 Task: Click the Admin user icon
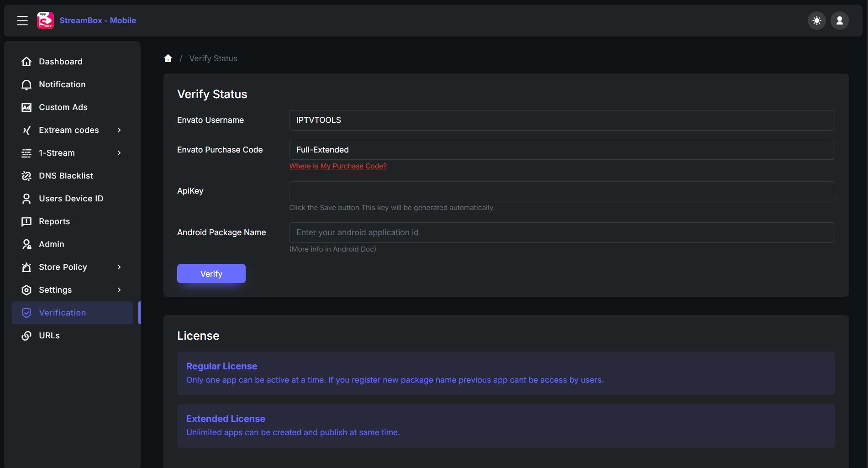[x=26, y=244]
